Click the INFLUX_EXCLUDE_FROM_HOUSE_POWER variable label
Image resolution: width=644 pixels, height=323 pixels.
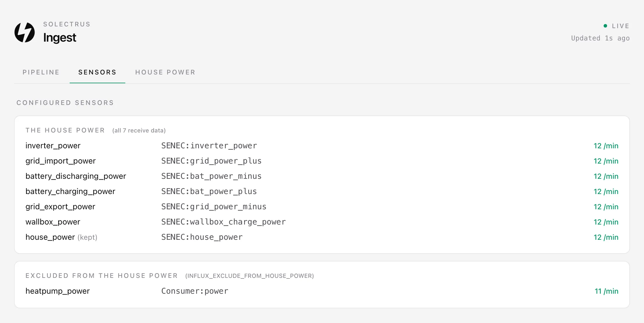coord(249,276)
